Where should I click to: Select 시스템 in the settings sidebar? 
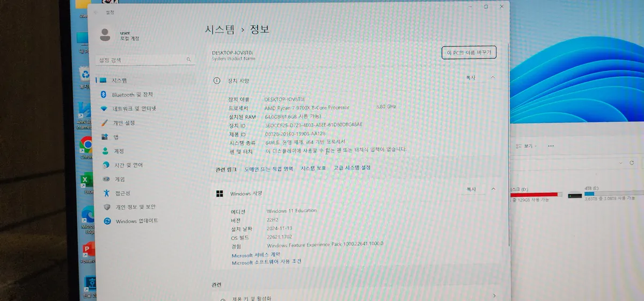point(145,81)
